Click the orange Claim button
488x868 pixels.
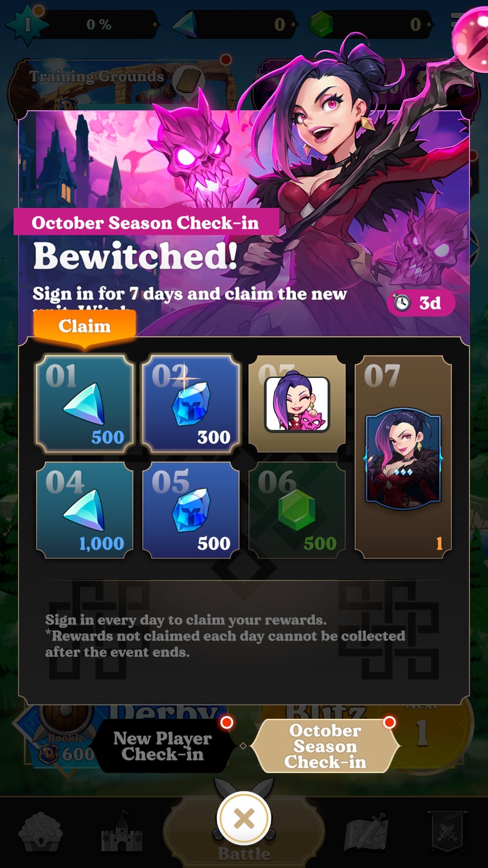click(84, 327)
